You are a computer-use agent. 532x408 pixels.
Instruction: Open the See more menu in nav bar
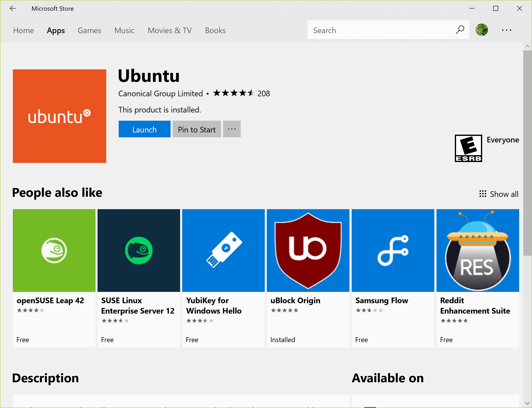pyautogui.click(x=506, y=30)
